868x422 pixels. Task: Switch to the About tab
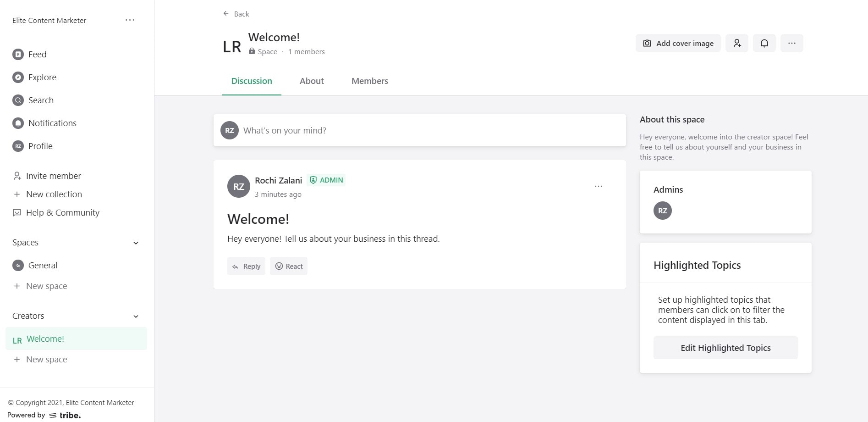point(312,81)
